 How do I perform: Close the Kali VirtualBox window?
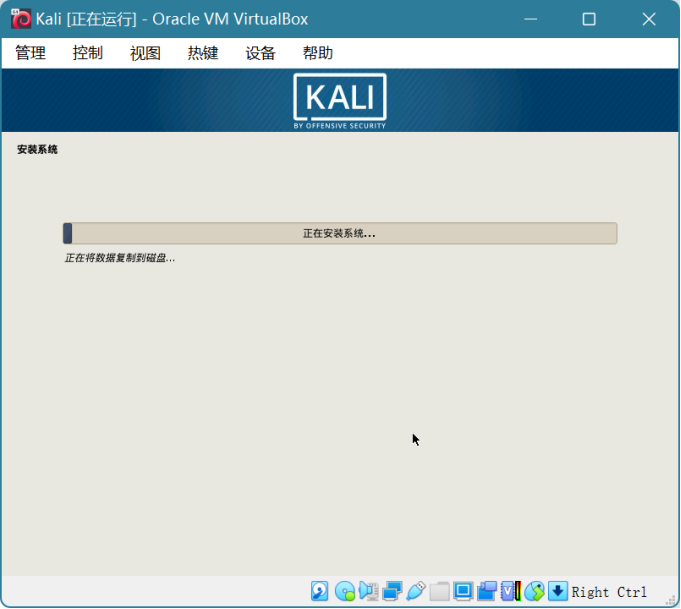(x=649, y=19)
